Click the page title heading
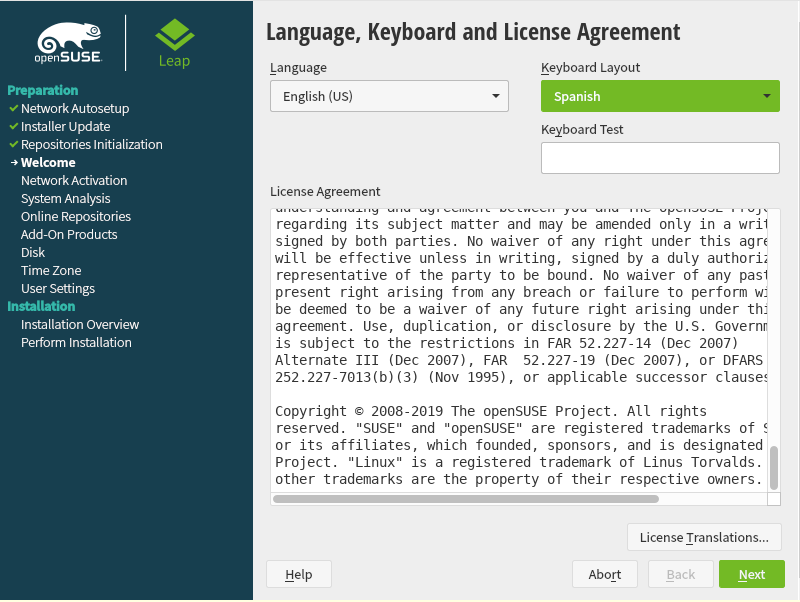 tap(473, 32)
